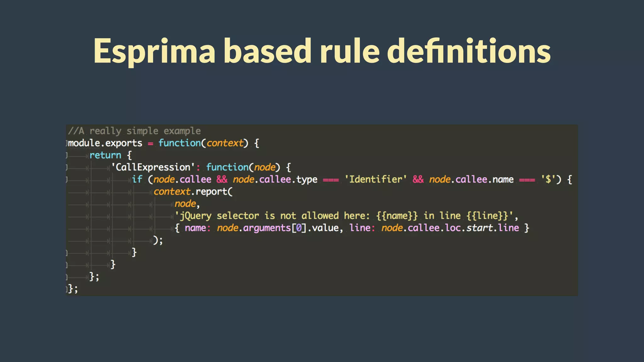The image size is (644, 362).
Task: Click 'node.callee.loc.start.line' in the code
Action: (450, 228)
